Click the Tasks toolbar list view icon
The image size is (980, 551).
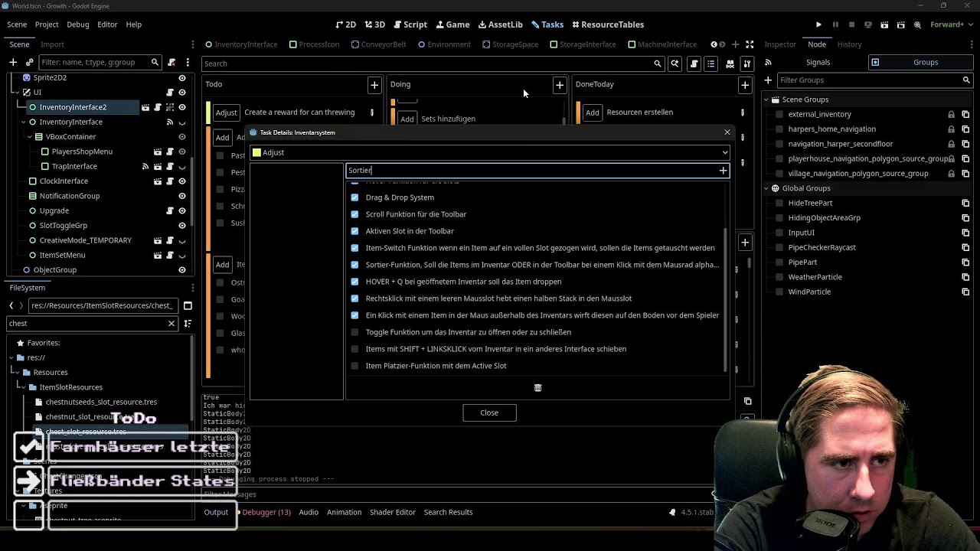711,64
